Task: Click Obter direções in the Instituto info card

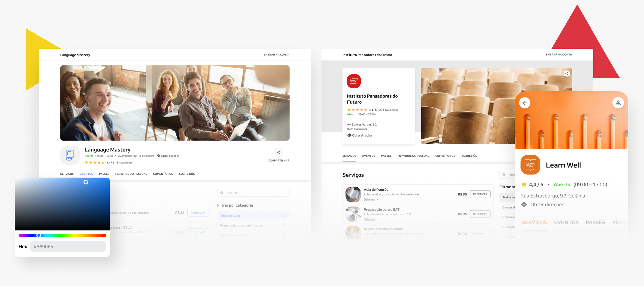Action: pyautogui.click(x=362, y=136)
